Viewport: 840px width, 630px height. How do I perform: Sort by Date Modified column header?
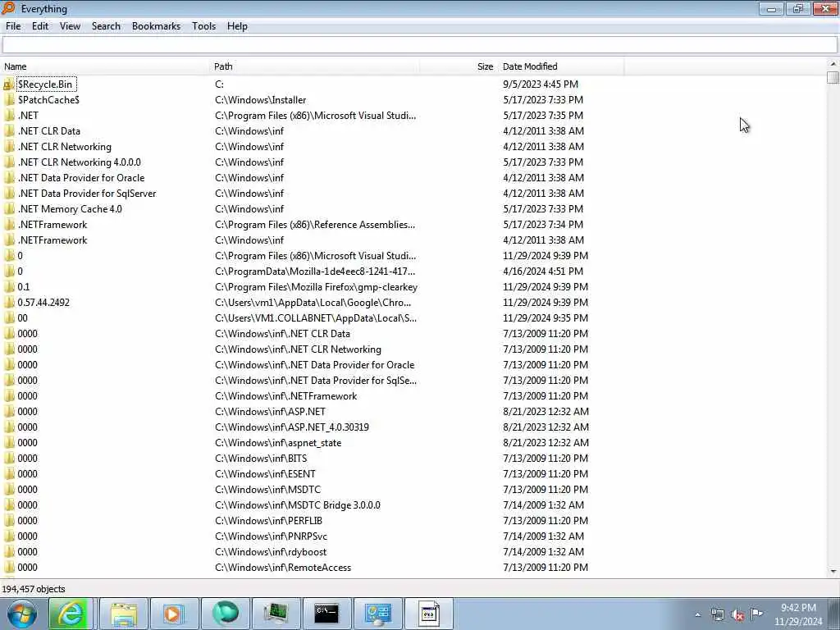[x=561, y=66]
